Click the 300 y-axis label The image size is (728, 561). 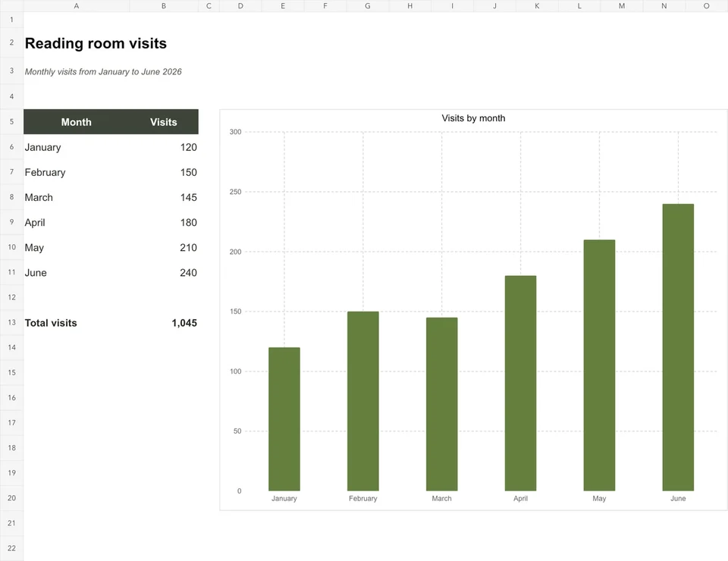coord(235,132)
